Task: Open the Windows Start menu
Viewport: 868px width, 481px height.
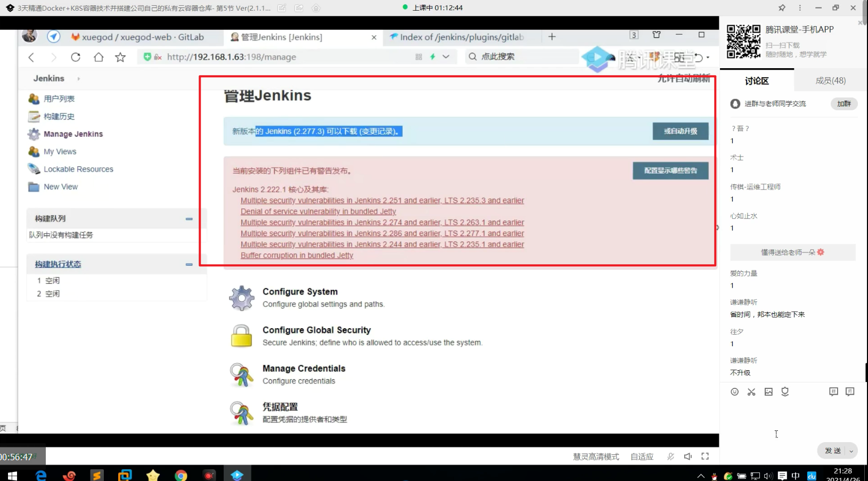Action: point(12,475)
